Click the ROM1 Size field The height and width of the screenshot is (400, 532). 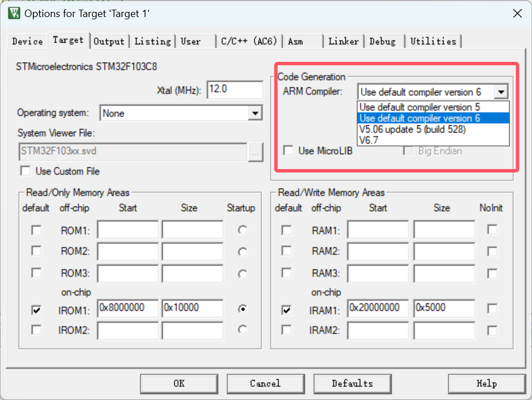193,230
